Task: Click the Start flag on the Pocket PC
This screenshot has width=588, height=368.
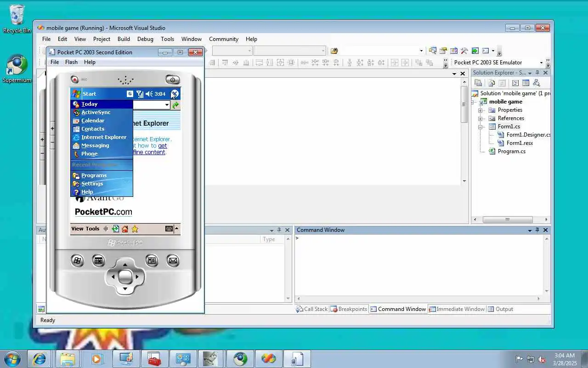Action: pyautogui.click(x=76, y=94)
